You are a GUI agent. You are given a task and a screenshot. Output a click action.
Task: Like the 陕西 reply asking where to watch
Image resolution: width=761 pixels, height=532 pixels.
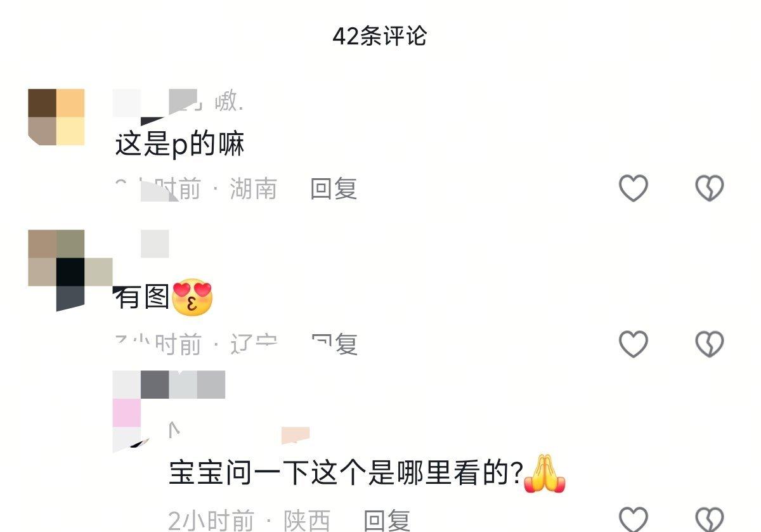tap(633, 519)
